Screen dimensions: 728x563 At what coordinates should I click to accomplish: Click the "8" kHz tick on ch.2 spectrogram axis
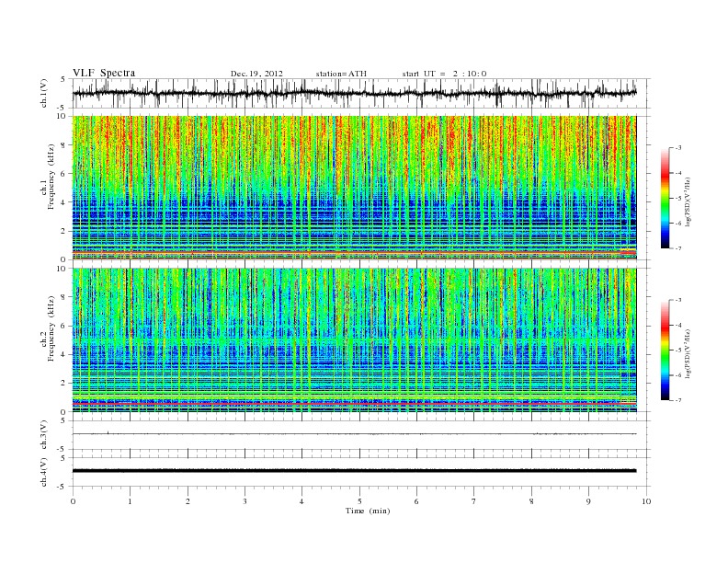click(x=64, y=297)
